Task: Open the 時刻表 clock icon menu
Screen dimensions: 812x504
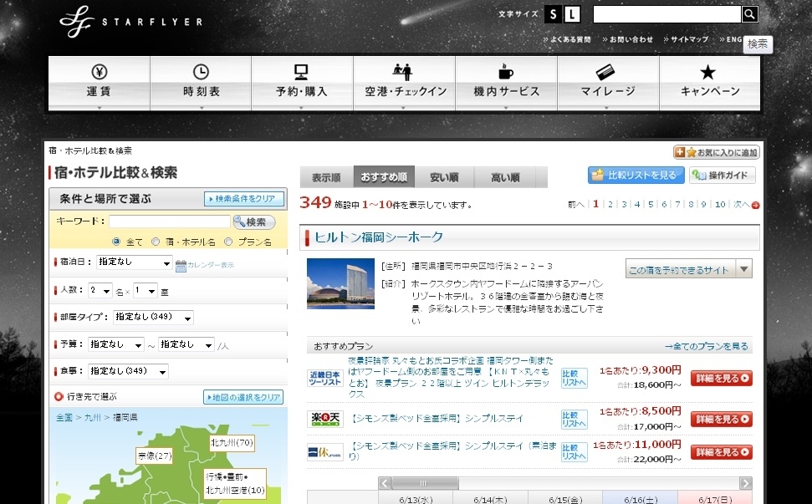Action: coord(201,83)
